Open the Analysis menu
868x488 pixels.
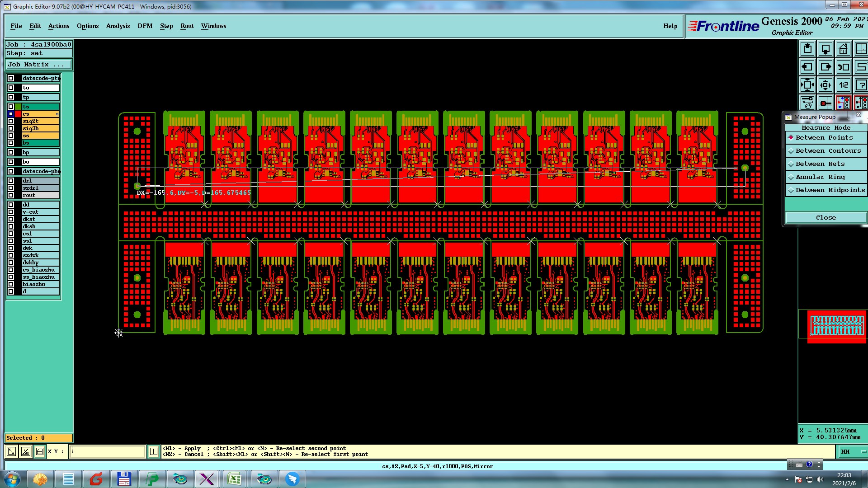[118, 26]
